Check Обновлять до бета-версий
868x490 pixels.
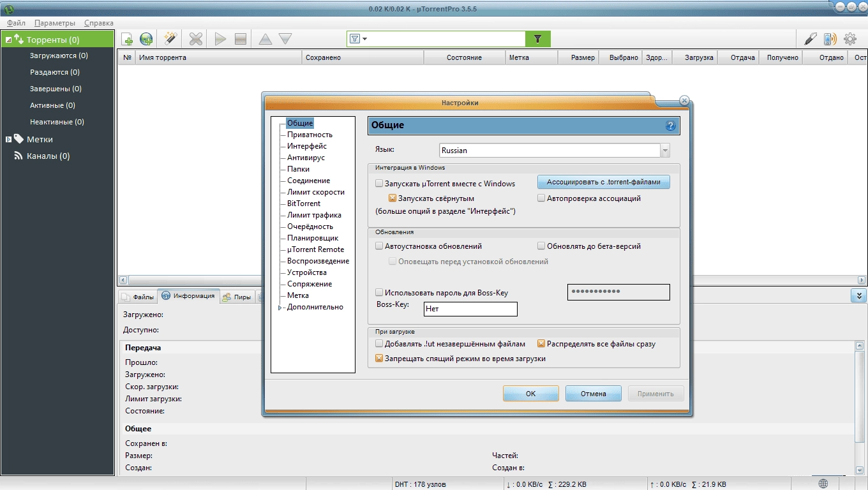point(541,246)
